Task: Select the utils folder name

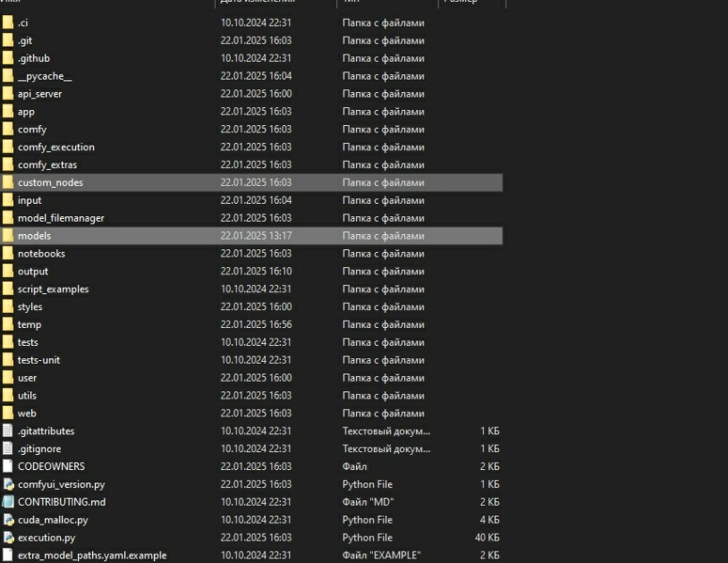Action: pos(27,396)
